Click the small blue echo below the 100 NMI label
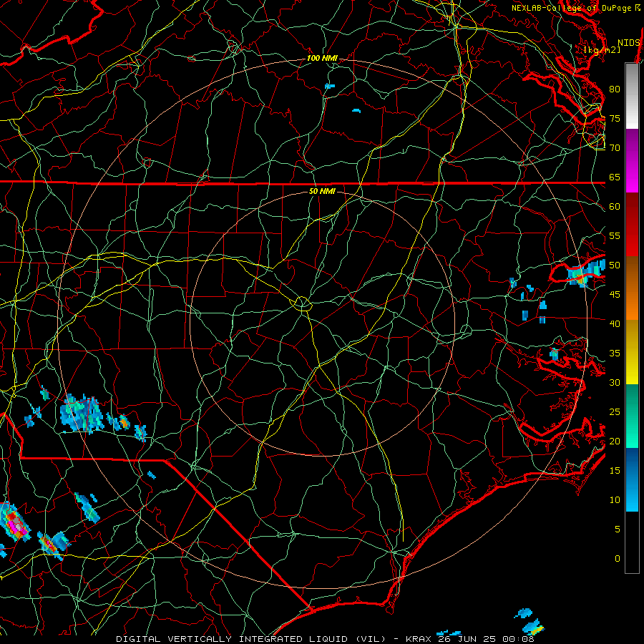This screenshot has height=644, width=644. (330, 87)
